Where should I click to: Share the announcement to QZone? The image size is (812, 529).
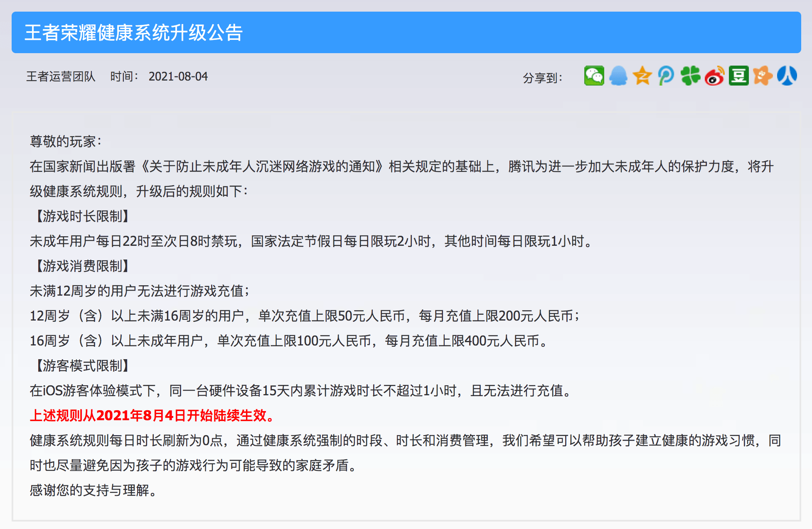tap(642, 76)
